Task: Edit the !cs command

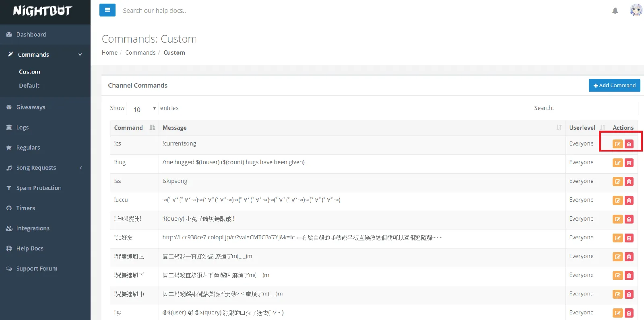Action: coord(617,144)
